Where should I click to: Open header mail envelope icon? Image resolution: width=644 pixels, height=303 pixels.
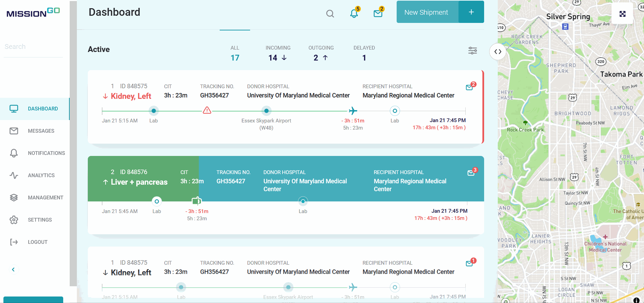[x=378, y=13]
